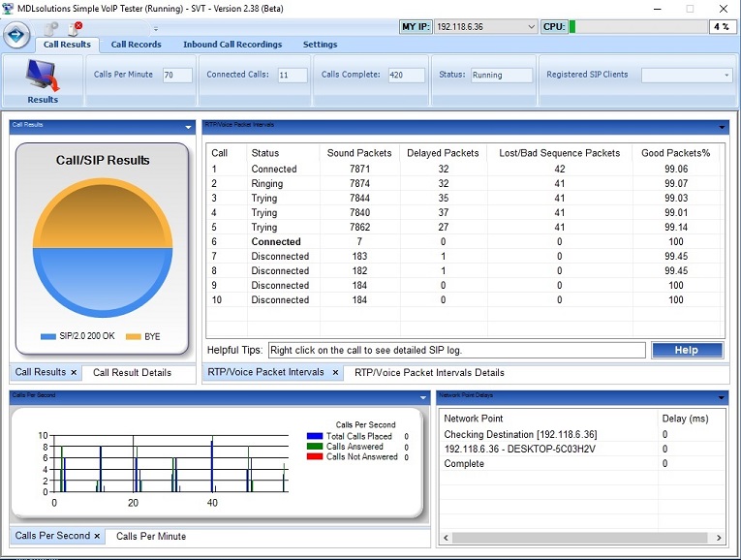Viewport: 741px width, 560px height.
Task: Switch to the Call Results ribbon tab
Action: coord(67,45)
